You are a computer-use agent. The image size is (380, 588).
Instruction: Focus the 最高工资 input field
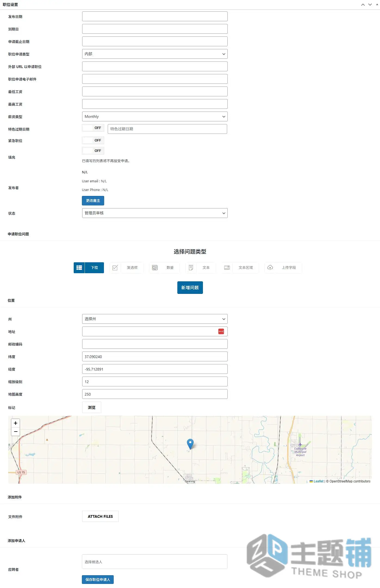pyautogui.click(x=155, y=104)
